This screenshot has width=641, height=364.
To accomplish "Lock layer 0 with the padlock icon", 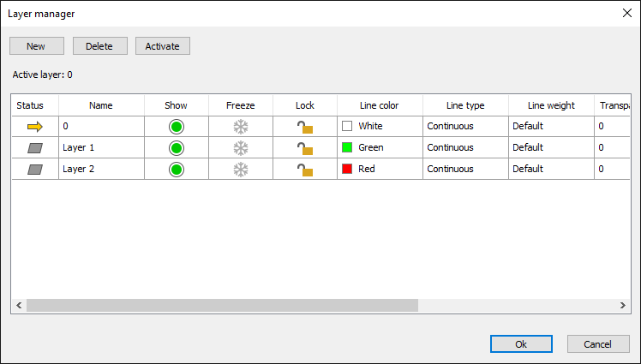I will click(304, 126).
